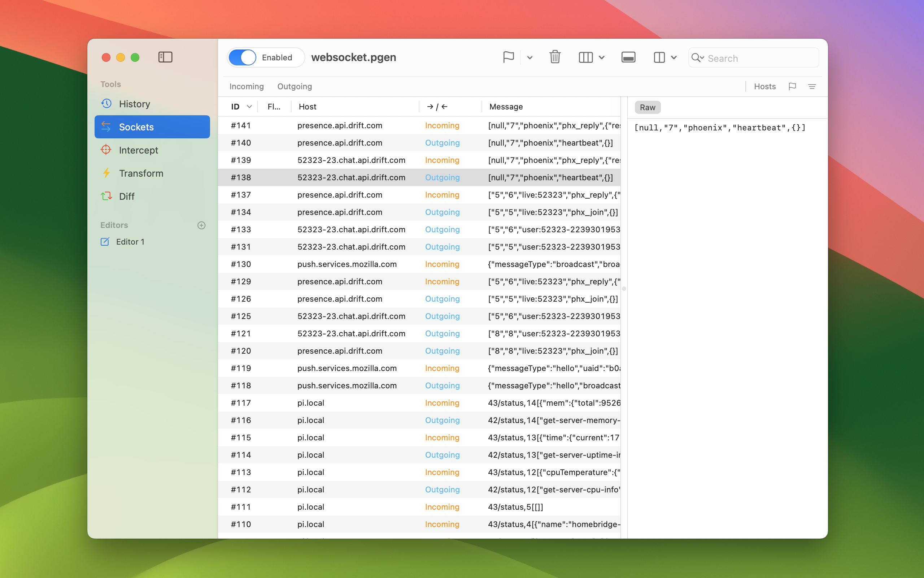Sort by the direction arrows column header
This screenshot has height=578, width=924.
pyautogui.click(x=450, y=107)
